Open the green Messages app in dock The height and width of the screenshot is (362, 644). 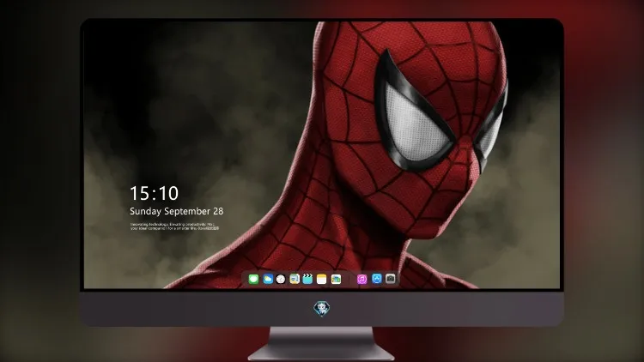(253, 279)
